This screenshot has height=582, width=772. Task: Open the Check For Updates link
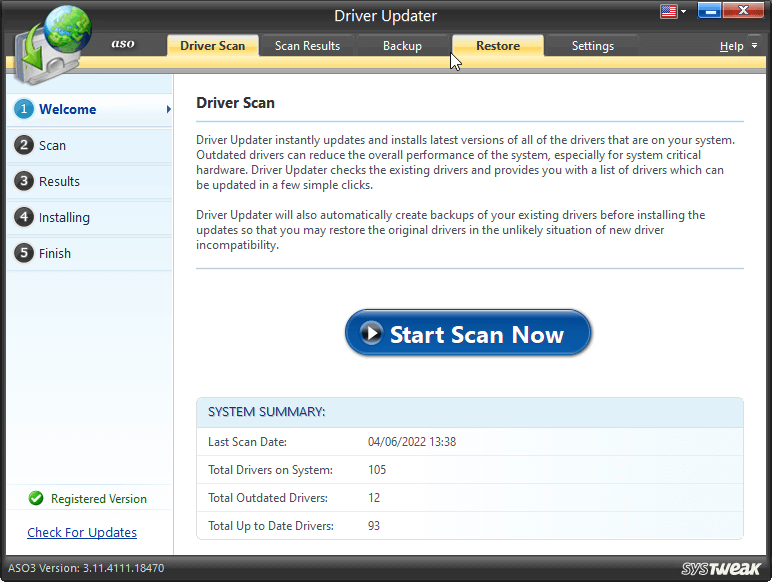pyautogui.click(x=82, y=532)
